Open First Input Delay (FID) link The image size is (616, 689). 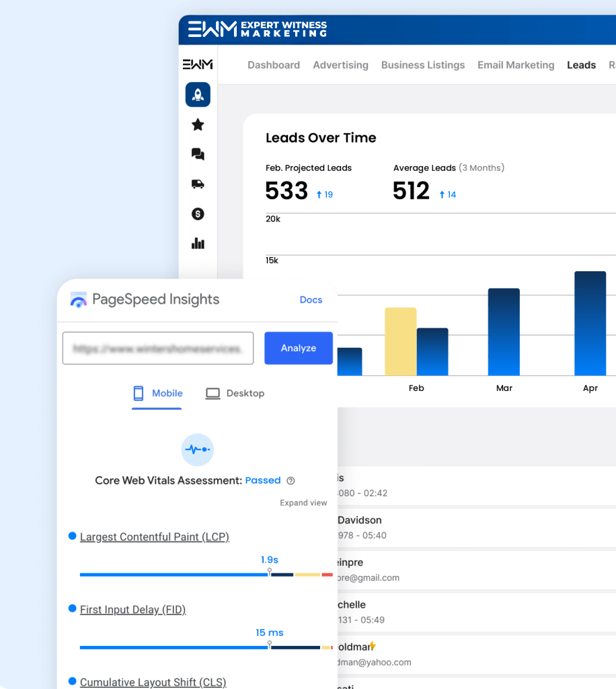point(132,610)
